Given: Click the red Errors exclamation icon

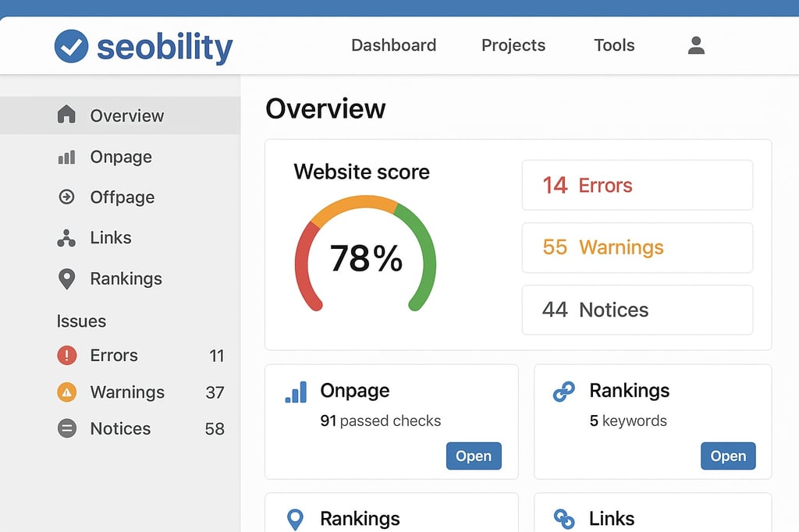Looking at the screenshot, I should click(67, 355).
